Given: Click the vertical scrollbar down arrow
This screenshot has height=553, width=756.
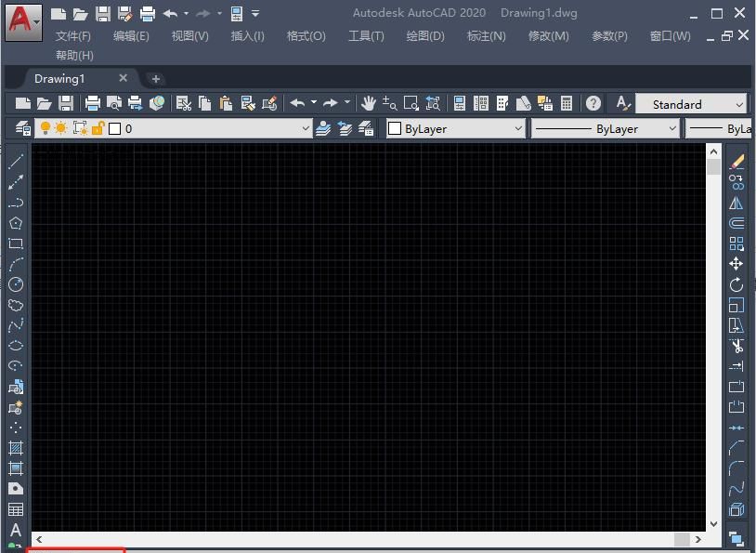Looking at the screenshot, I should tap(713, 524).
